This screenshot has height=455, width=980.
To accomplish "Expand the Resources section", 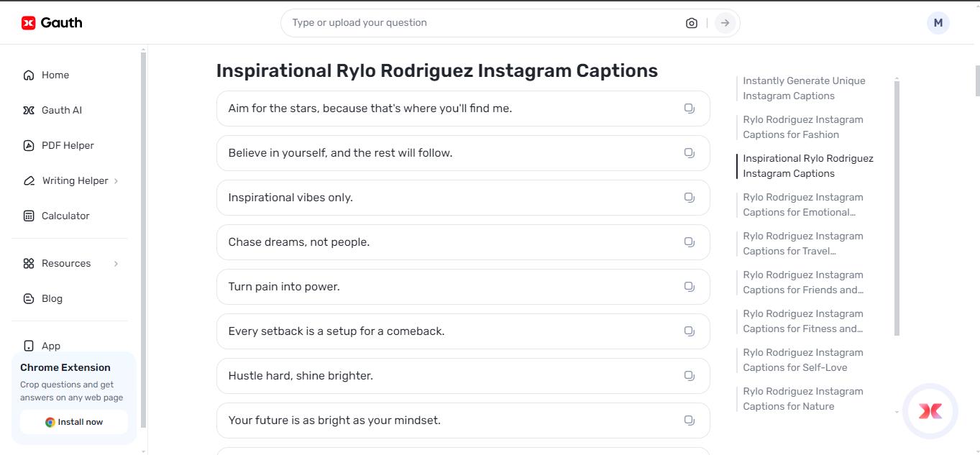I will 116,263.
